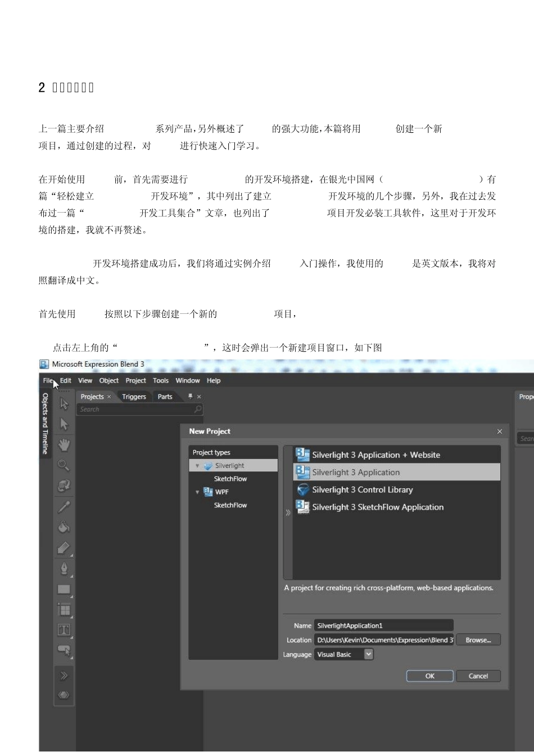Open the Help menu
Screen dimensions: 534x756
(214, 381)
